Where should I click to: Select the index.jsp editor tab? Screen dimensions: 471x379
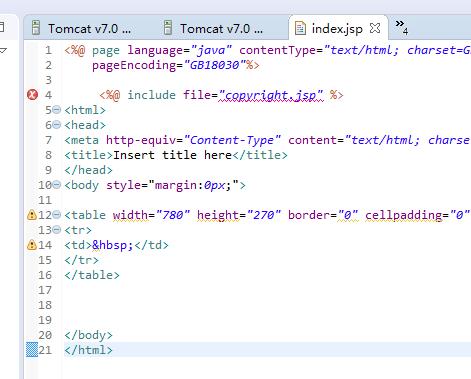[x=337, y=29]
